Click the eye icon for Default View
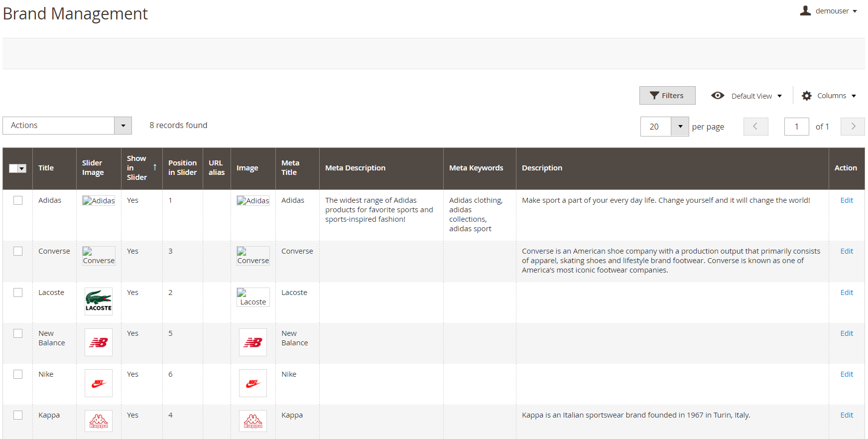 (x=718, y=96)
